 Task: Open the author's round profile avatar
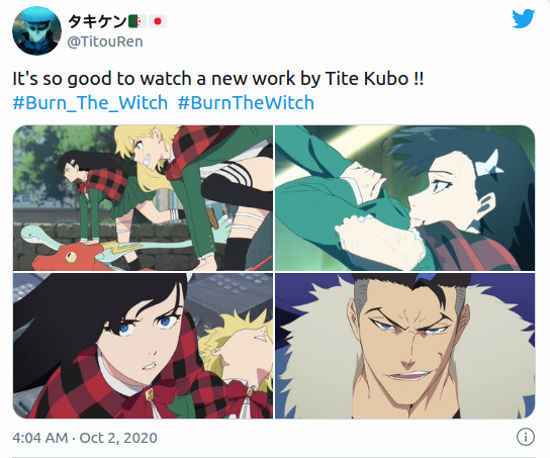pyautogui.click(x=36, y=31)
